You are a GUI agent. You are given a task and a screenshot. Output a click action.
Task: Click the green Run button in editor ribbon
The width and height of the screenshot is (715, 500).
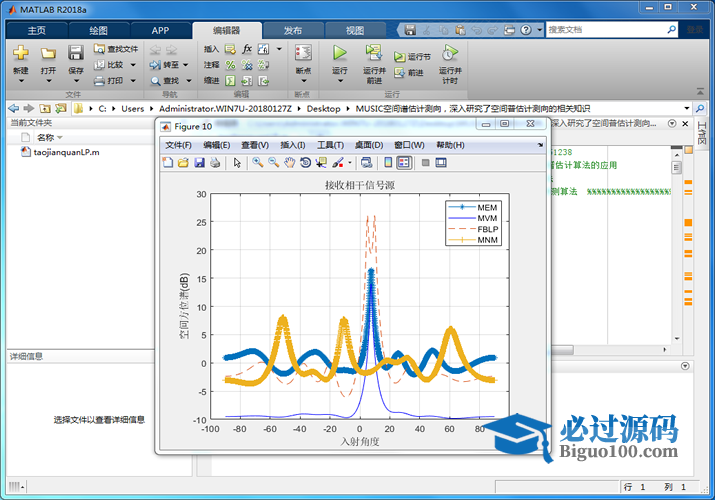click(x=340, y=52)
